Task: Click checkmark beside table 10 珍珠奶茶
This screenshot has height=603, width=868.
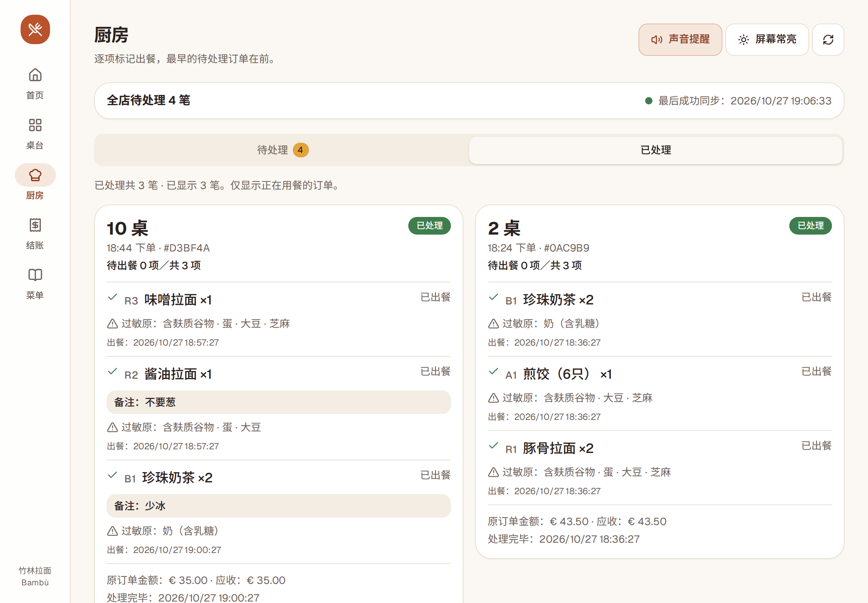Action: (112, 475)
